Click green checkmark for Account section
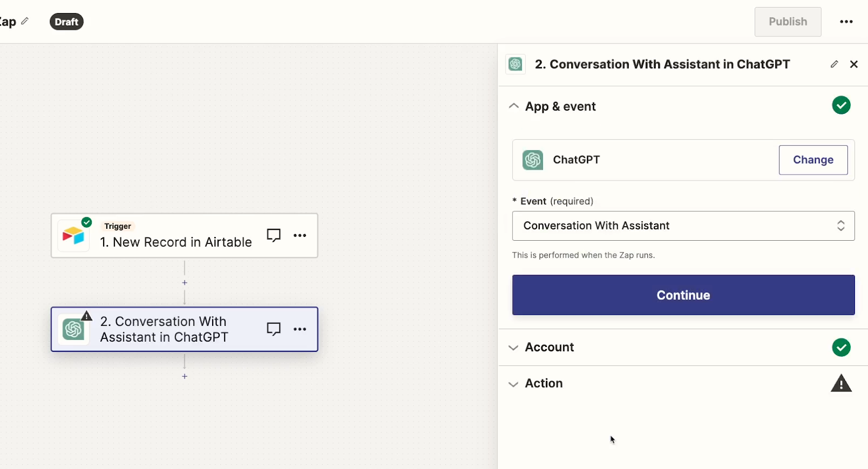The width and height of the screenshot is (868, 469). [841, 348]
